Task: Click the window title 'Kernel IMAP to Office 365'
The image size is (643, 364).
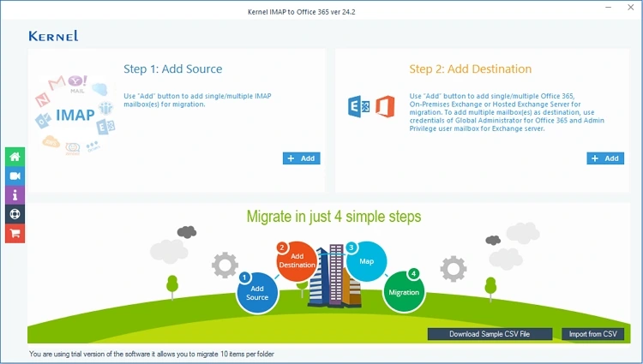Action: click(302, 12)
